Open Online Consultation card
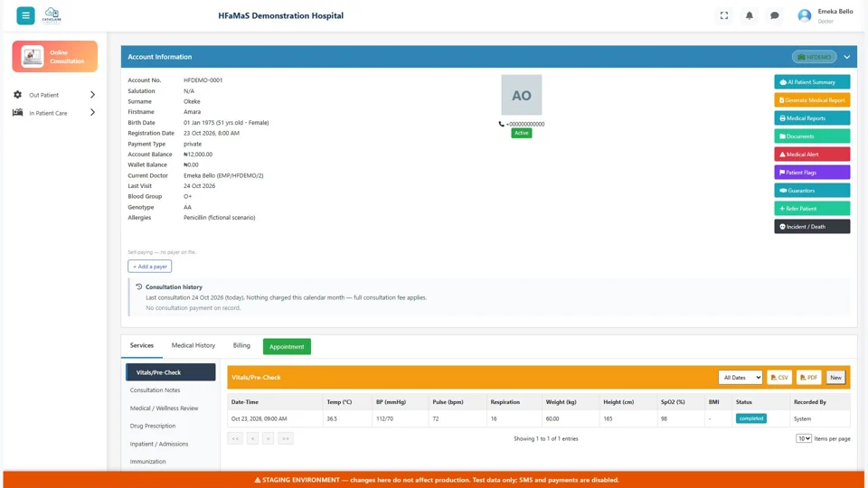The image size is (868, 488). click(x=55, y=56)
